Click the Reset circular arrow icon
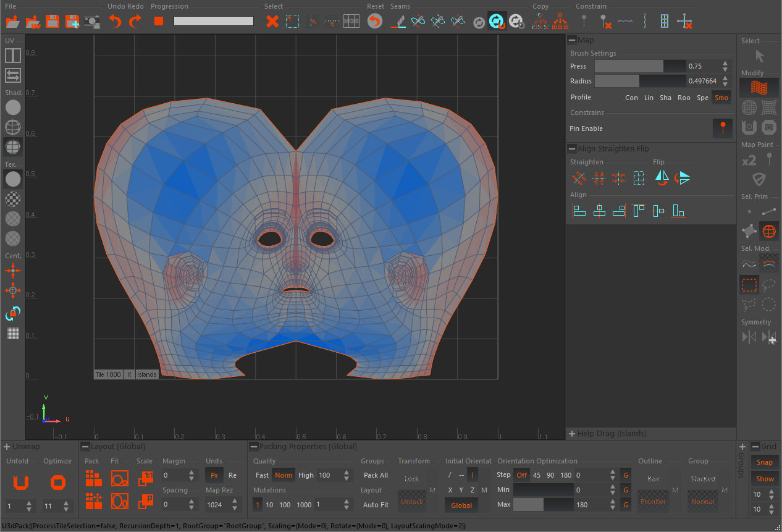782x532 pixels. (x=374, y=22)
